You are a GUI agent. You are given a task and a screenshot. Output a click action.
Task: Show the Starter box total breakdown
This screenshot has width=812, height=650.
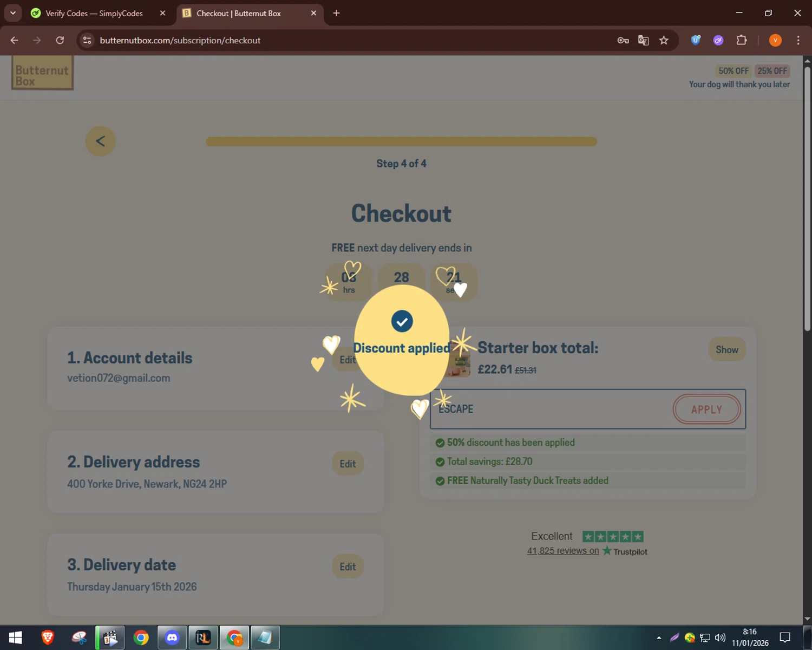pyautogui.click(x=727, y=349)
